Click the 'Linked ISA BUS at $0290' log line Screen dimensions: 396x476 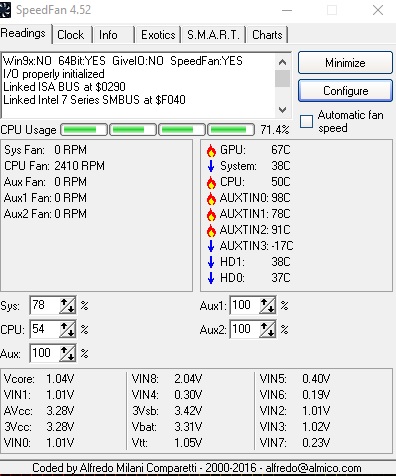tap(64, 87)
